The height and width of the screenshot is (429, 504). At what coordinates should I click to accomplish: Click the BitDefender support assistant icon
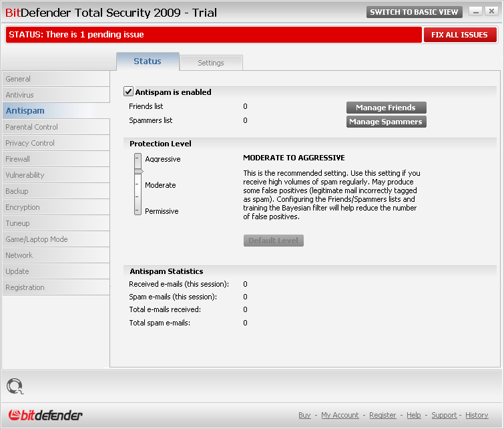15,386
